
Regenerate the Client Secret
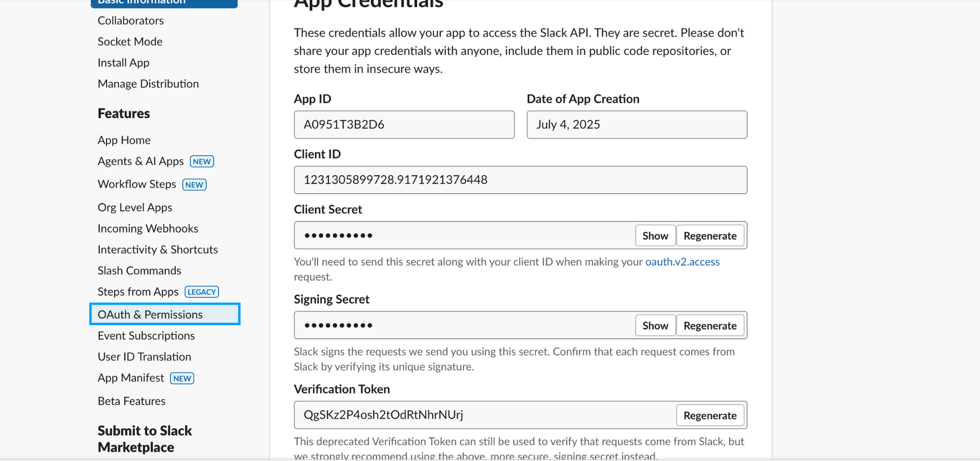point(710,235)
